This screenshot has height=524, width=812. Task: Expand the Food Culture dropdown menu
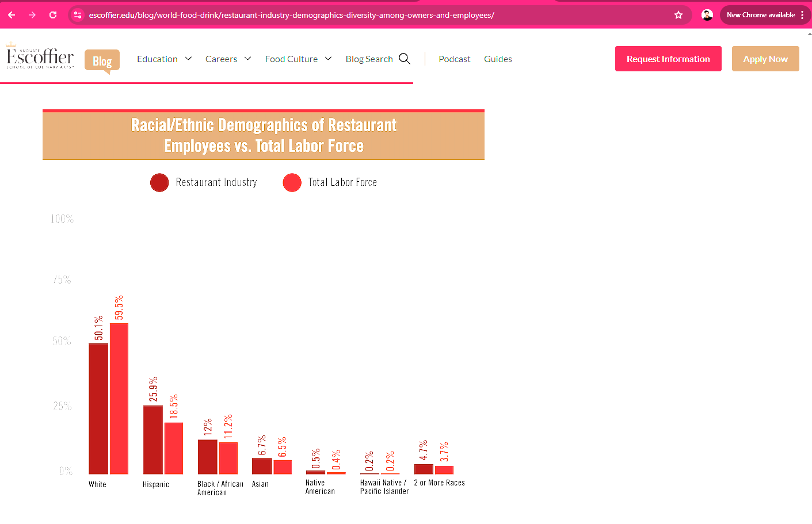[x=298, y=59]
